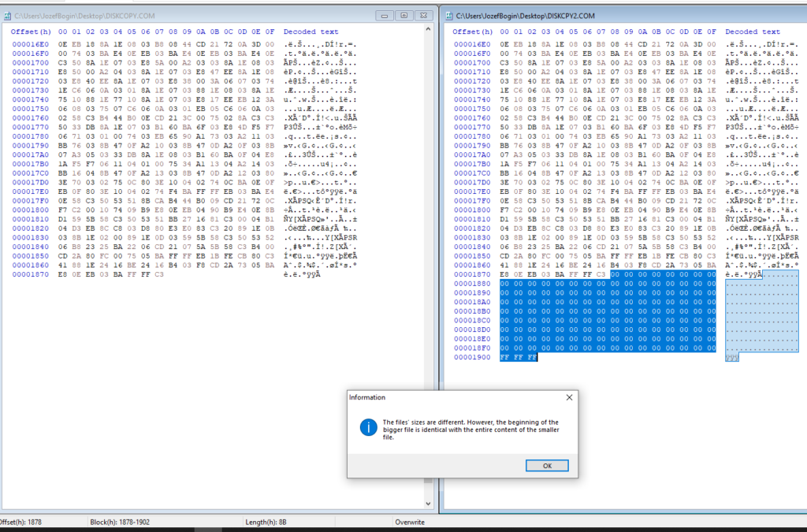
Task: Click the Offset(h): 1878 status entry
Action: [x=20, y=523]
